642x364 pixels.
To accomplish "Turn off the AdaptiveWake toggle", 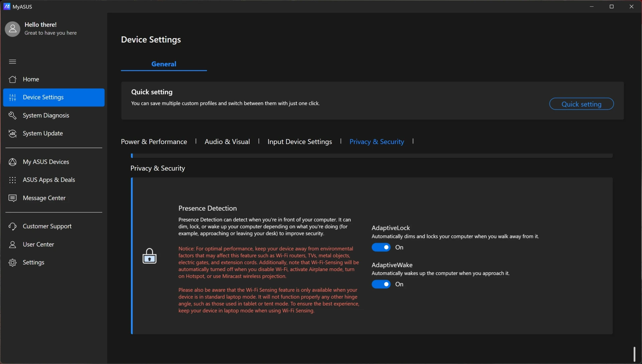I will 381,284.
